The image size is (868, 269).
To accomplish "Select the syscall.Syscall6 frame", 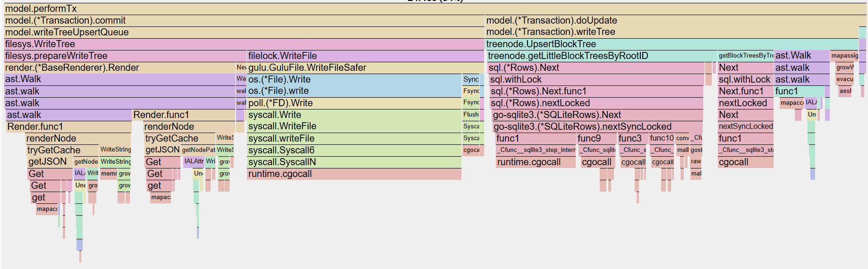I will 354,151.
